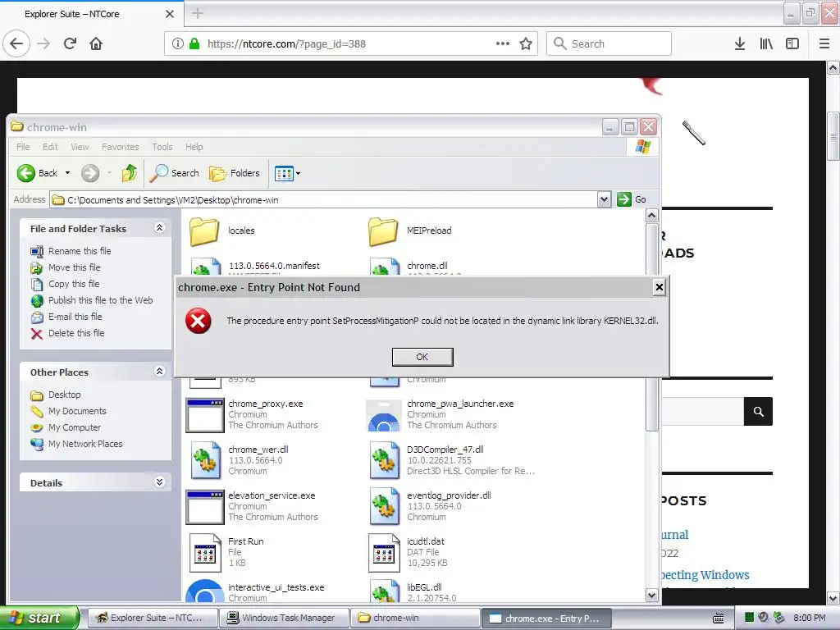
Task: Click the Go button beside address bar
Action: (632, 199)
